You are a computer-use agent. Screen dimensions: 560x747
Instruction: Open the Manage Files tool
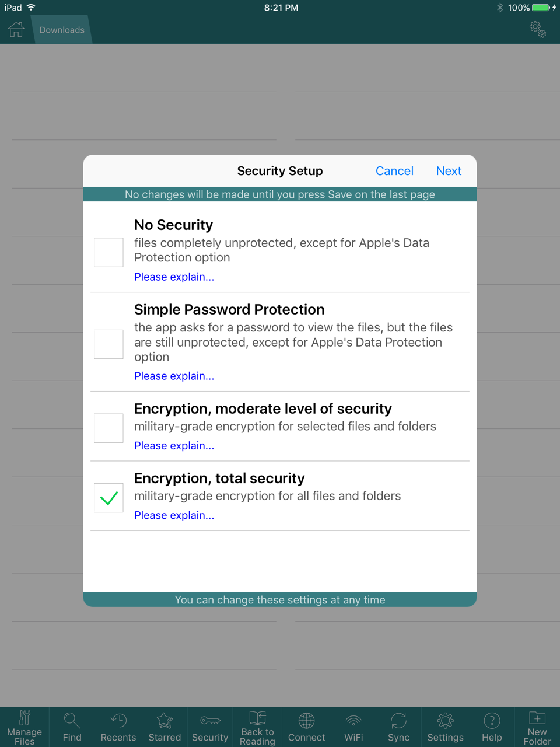pyautogui.click(x=24, y=727)
